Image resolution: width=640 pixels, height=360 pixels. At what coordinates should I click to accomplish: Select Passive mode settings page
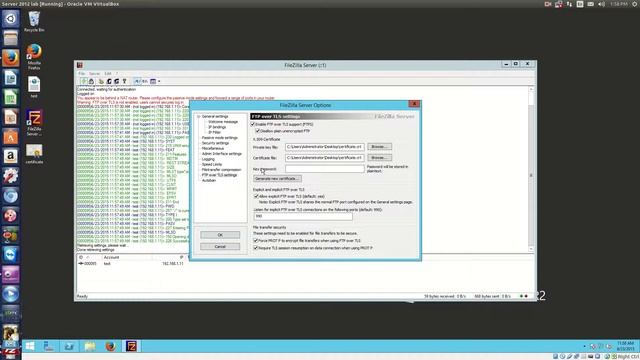coord(220,138)
